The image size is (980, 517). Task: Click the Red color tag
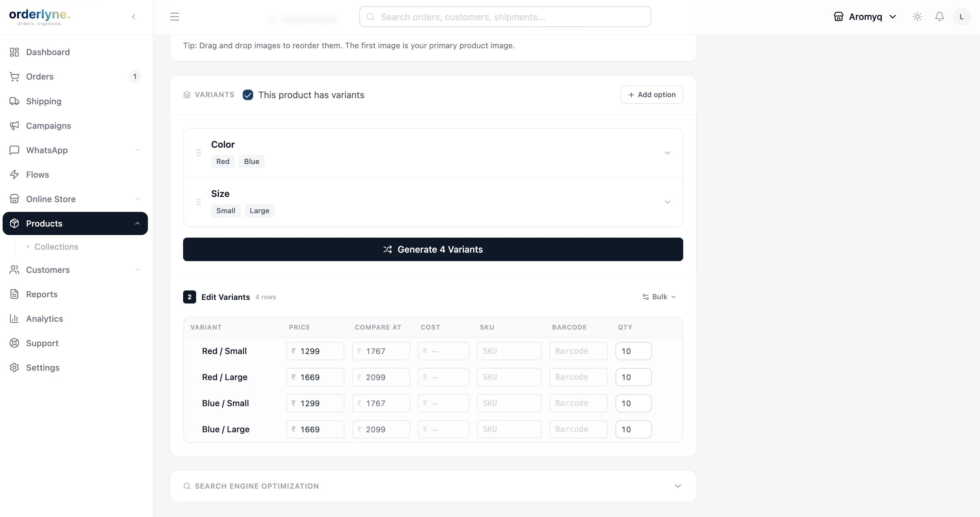pyautogui.click(x=223, y=161)
